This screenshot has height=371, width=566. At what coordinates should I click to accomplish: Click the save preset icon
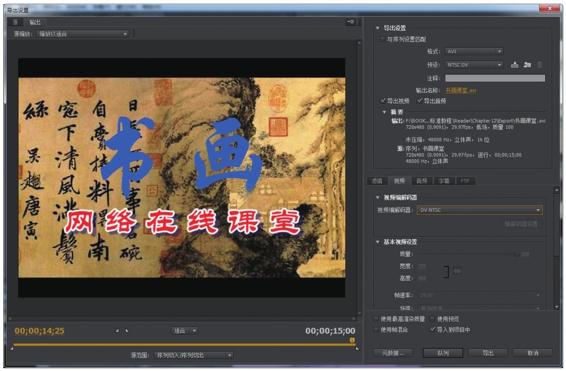point(515,65)
